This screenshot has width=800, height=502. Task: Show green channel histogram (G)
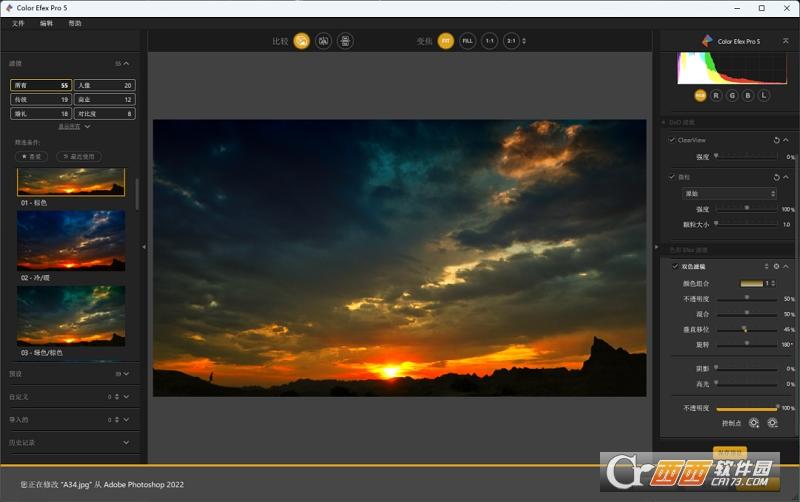click(x=732, y=95)
